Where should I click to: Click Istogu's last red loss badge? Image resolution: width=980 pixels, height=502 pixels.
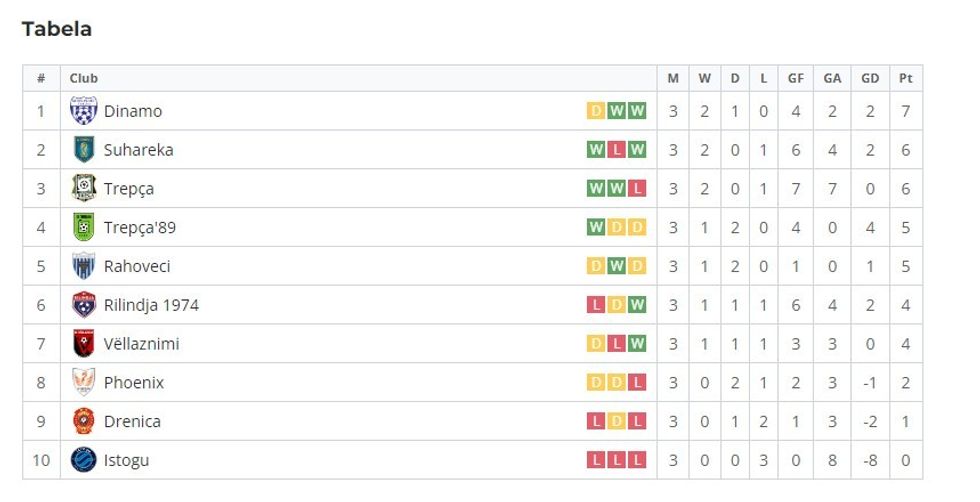[x=637, y=460]
